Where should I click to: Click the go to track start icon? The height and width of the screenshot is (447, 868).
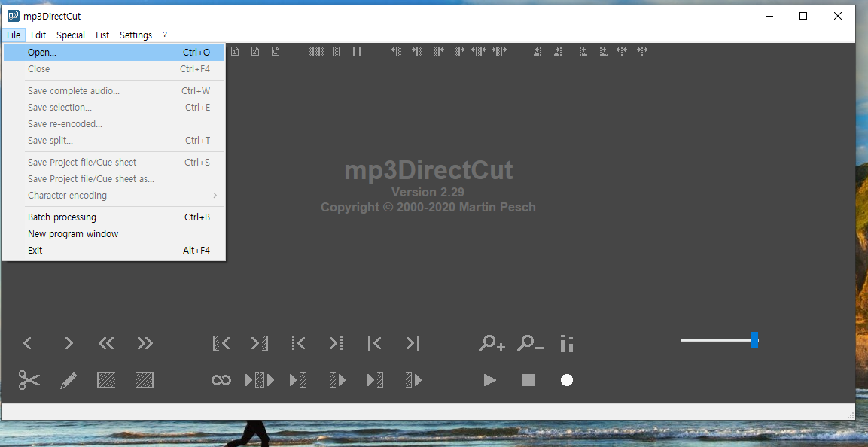[374, 344]
